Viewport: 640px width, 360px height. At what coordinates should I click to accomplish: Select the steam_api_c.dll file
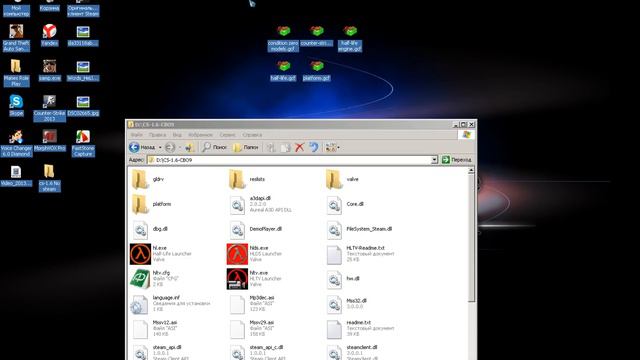[257, 352]
